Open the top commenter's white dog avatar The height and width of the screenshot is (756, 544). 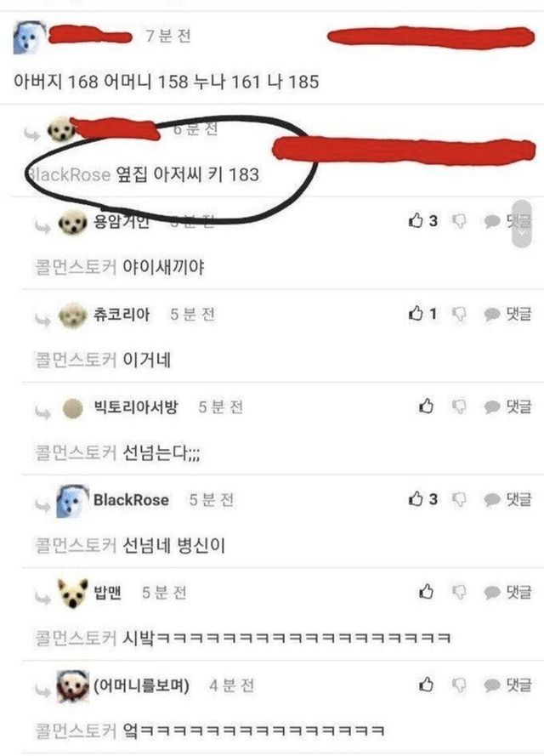[28, 37]
